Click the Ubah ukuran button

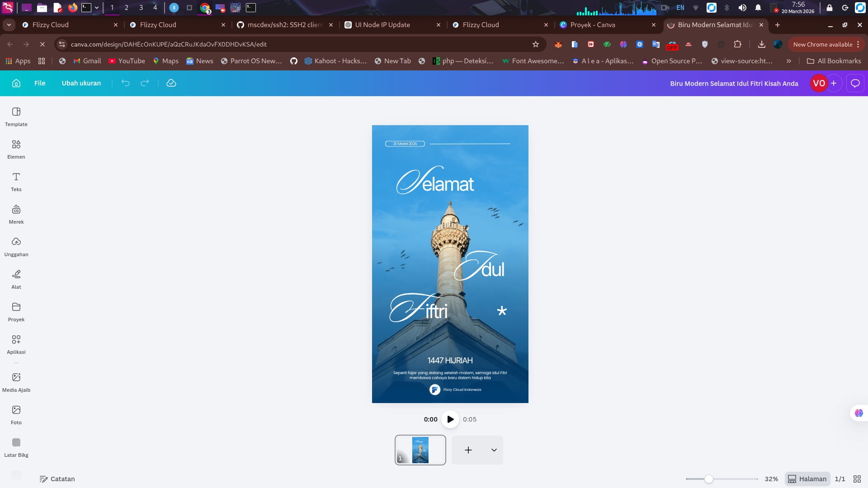point(81,83)
